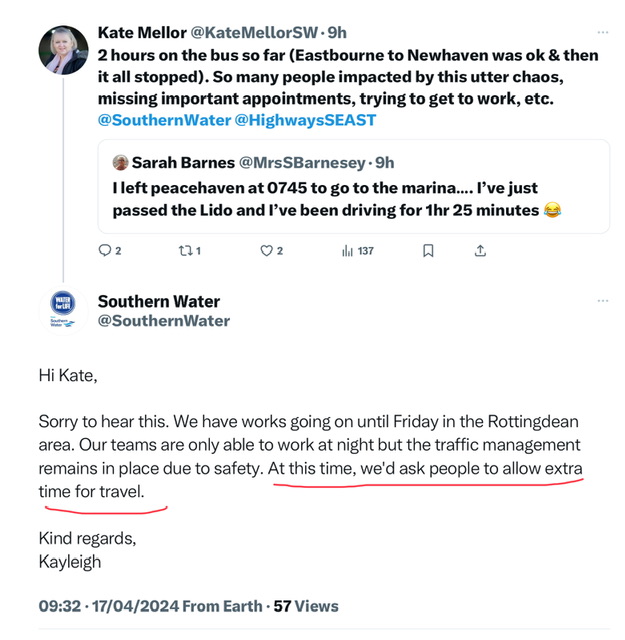
Task: Open Kate Mellor's profile picture
Action: point(63,50)
